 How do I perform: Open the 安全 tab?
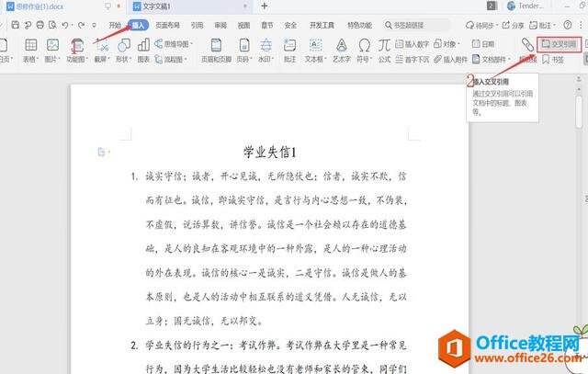click(290, 25)
